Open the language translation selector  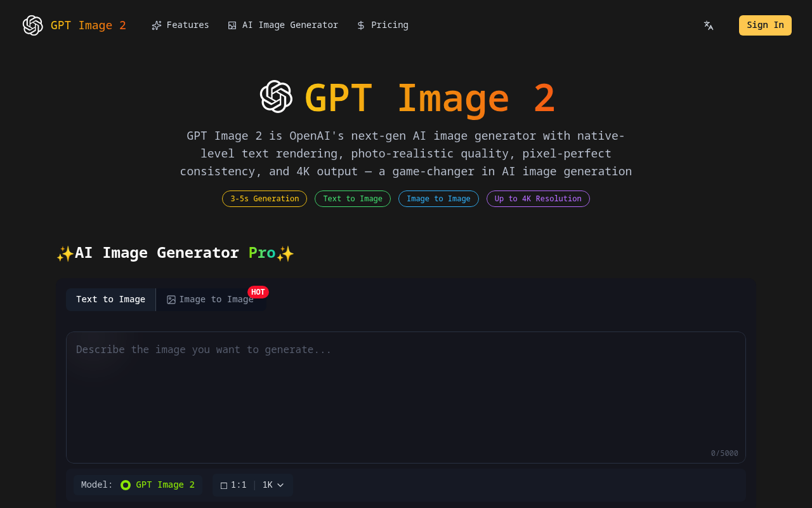tap(708, 25)
